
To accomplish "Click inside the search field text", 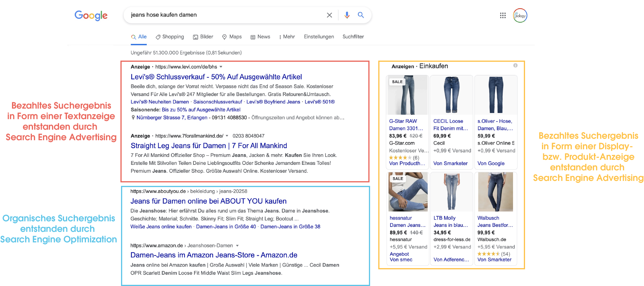I will click(164, 15).
